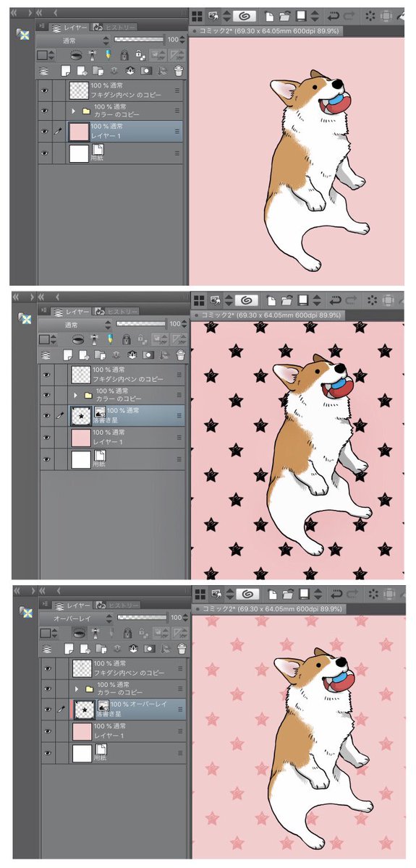Click New file icon above plain pink canvas
This screenshot has width=416, height=868.
coord(268,16)
